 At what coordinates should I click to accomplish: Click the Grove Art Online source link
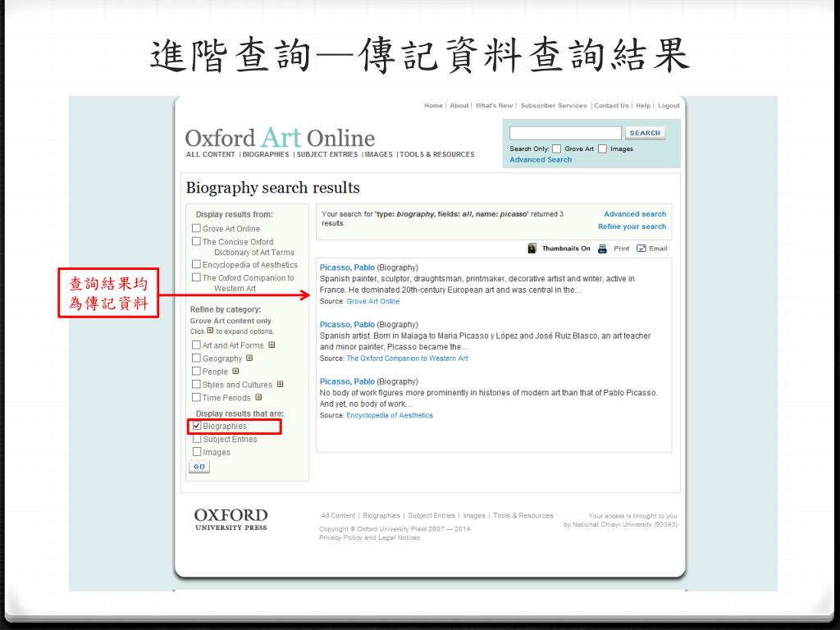[373, 301]
